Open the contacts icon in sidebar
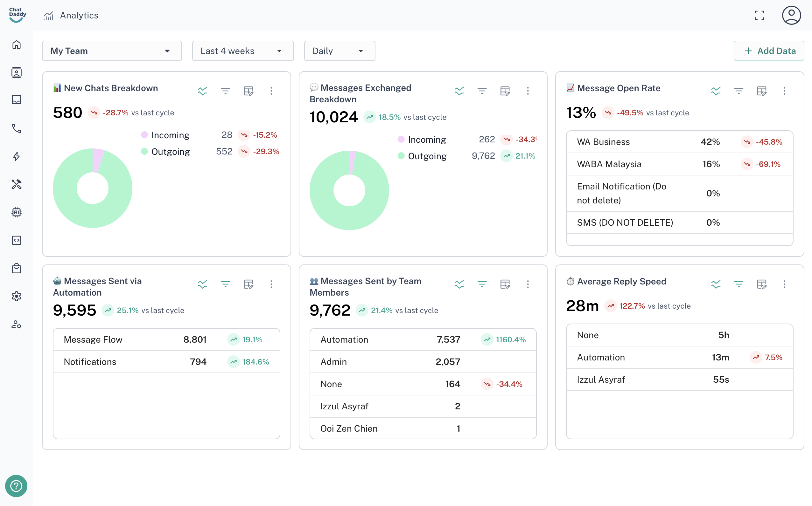This screenshot has width=812, height=506. pyautogui.click(x=17, y=72)
